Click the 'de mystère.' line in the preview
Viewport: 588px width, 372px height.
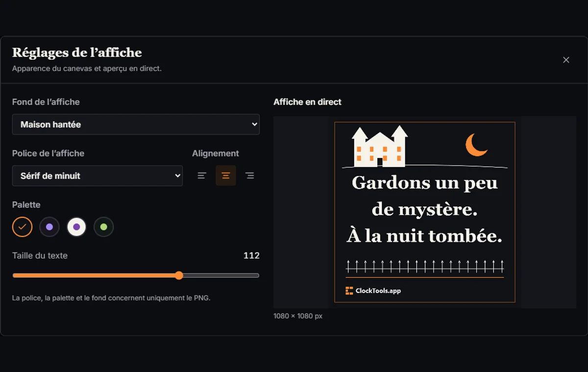(425, 210)
